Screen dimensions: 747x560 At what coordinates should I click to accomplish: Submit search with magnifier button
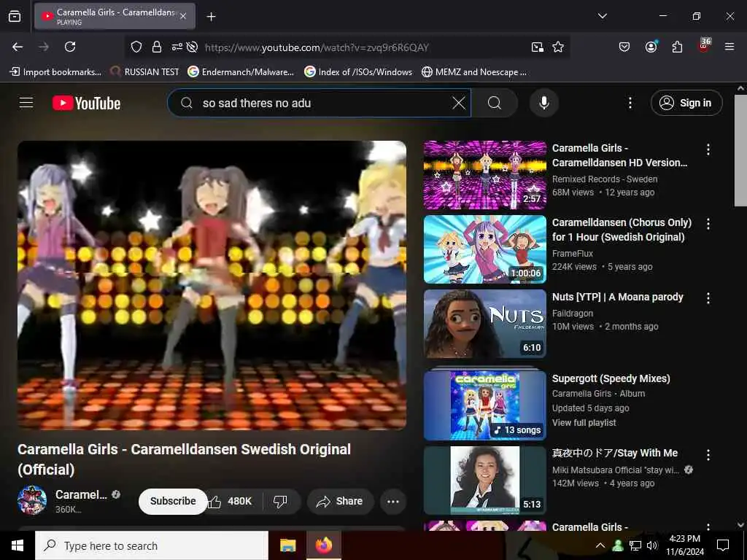point(495,103)
